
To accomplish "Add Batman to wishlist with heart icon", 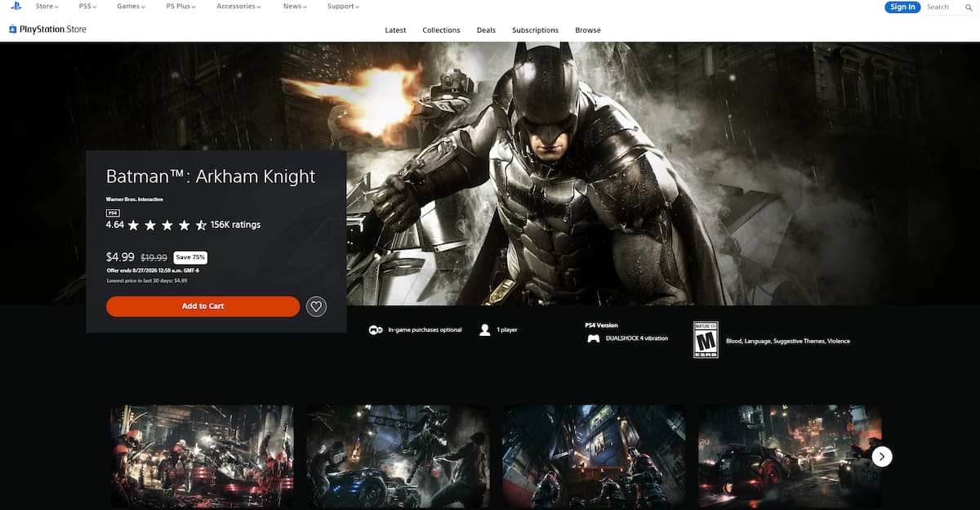I will (x=316, y=306).
